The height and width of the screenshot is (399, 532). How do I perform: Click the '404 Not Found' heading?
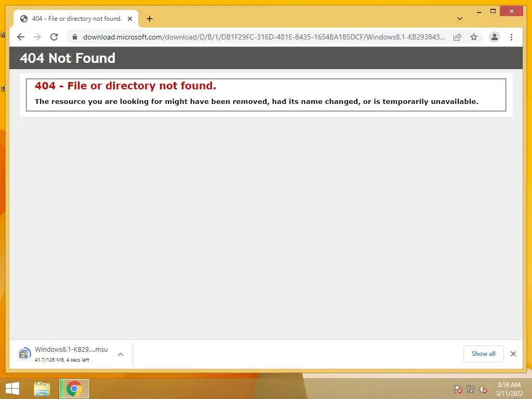point(68,58)
